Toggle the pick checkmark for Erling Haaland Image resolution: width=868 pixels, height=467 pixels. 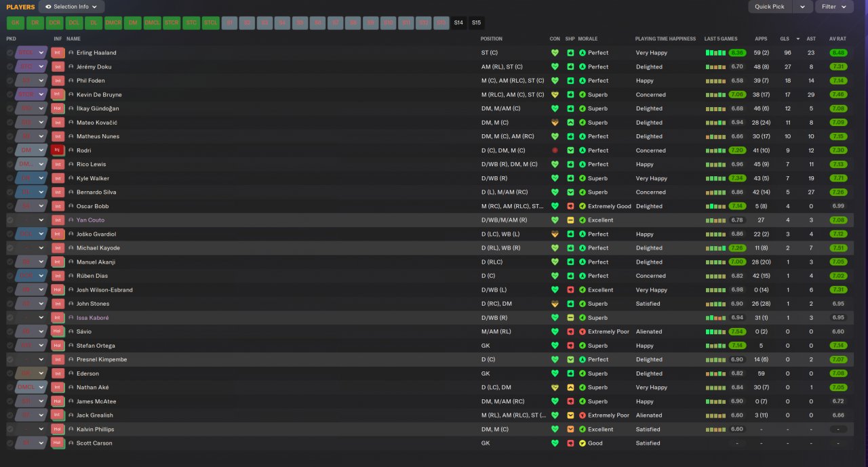[x=9, y=53]
